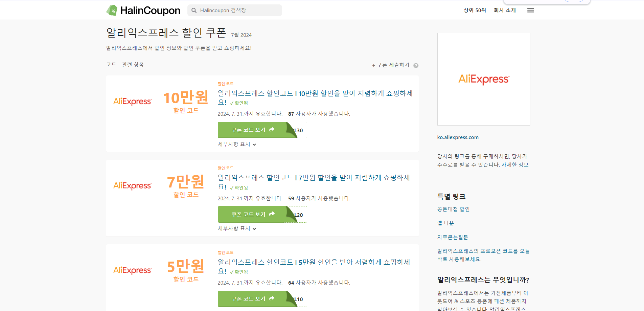Expand 세부사항 표시 for 10만원 coupon

(x=237, y=144)
